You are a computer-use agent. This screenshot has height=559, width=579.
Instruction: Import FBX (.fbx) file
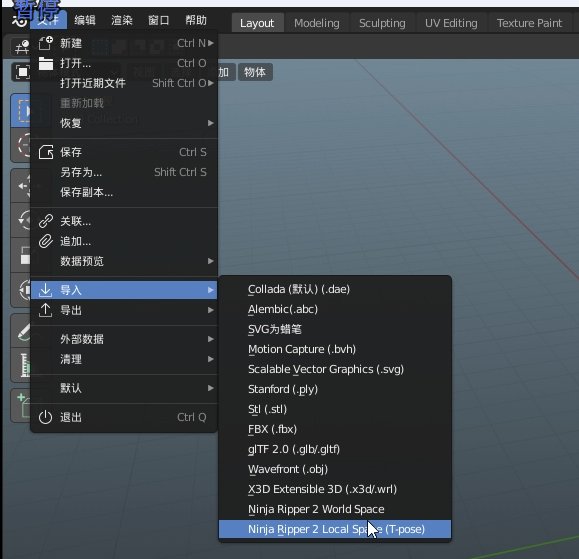[x=335, y=429]
